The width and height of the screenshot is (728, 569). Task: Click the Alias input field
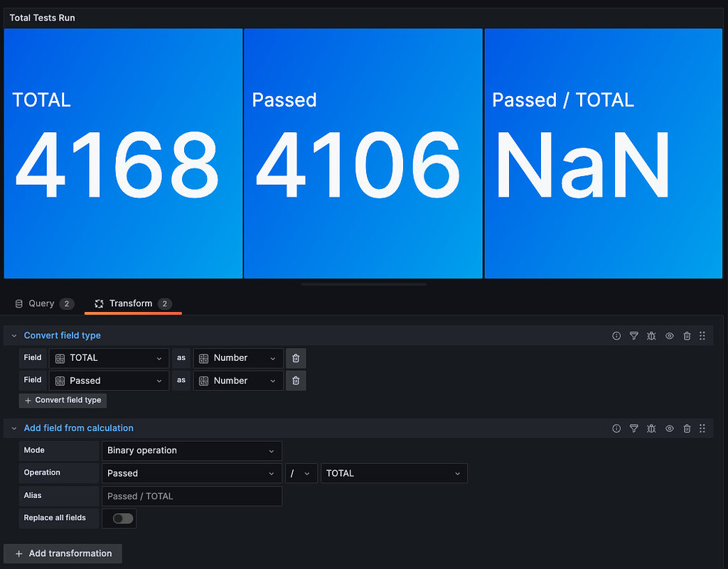[191, 496]
